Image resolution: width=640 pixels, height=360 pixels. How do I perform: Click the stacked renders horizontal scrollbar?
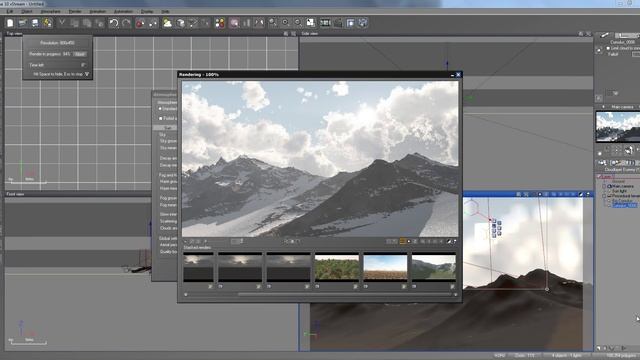345,294
